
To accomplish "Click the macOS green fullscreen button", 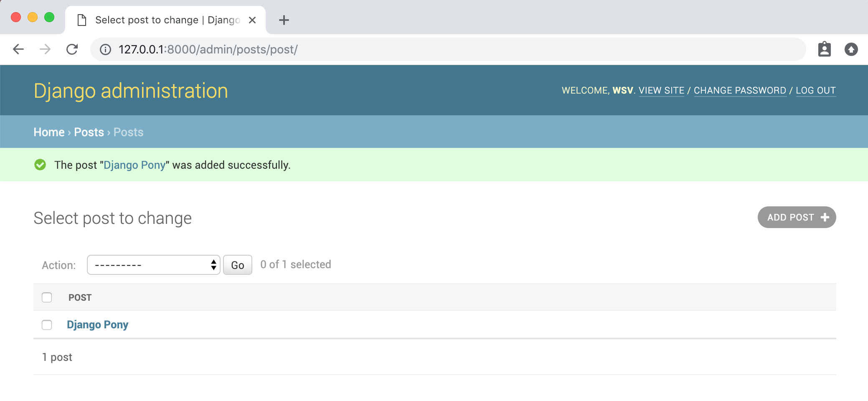I will 49,17.
